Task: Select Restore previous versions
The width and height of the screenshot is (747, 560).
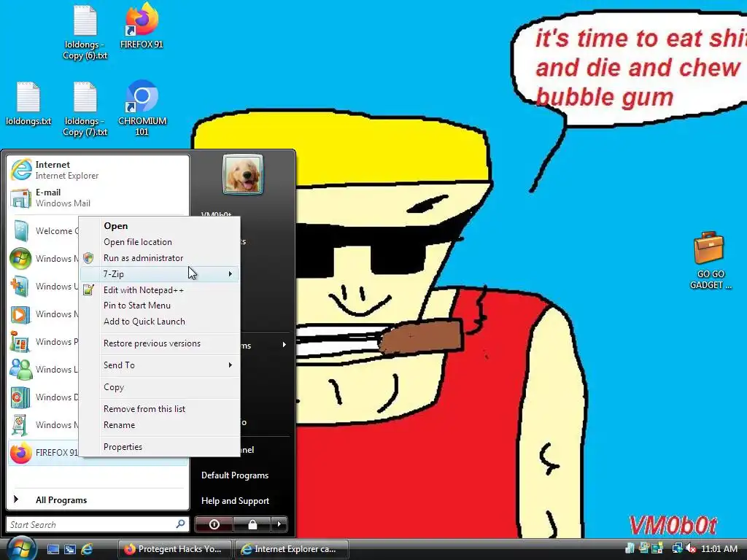Action: (160, 343)
